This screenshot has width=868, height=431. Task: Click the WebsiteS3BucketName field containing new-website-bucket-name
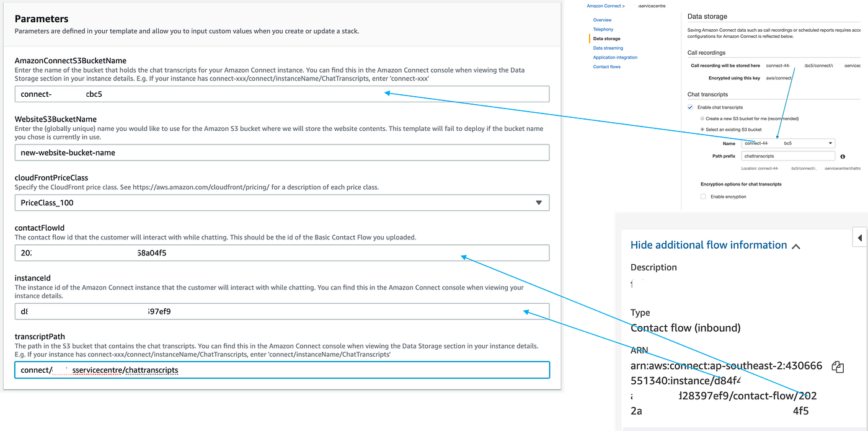point(282,153)
